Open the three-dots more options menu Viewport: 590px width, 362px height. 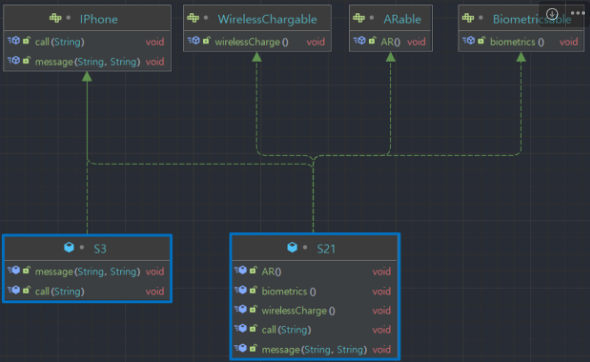click(x=578, y=13)
